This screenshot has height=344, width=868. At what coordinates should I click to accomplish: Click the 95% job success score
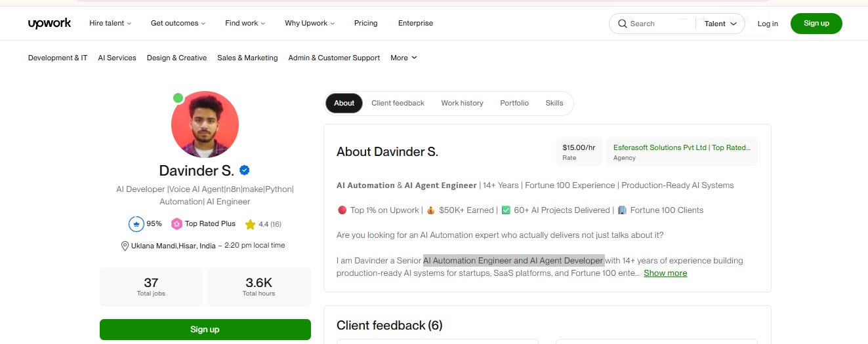154,224
